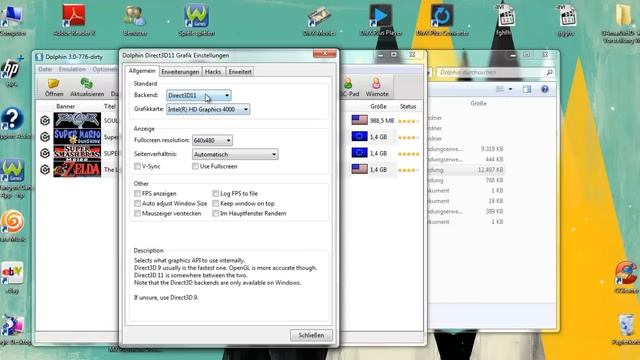Click the Schließen button
The width and height of the screenshot is (640, 360).
[311, 335]
